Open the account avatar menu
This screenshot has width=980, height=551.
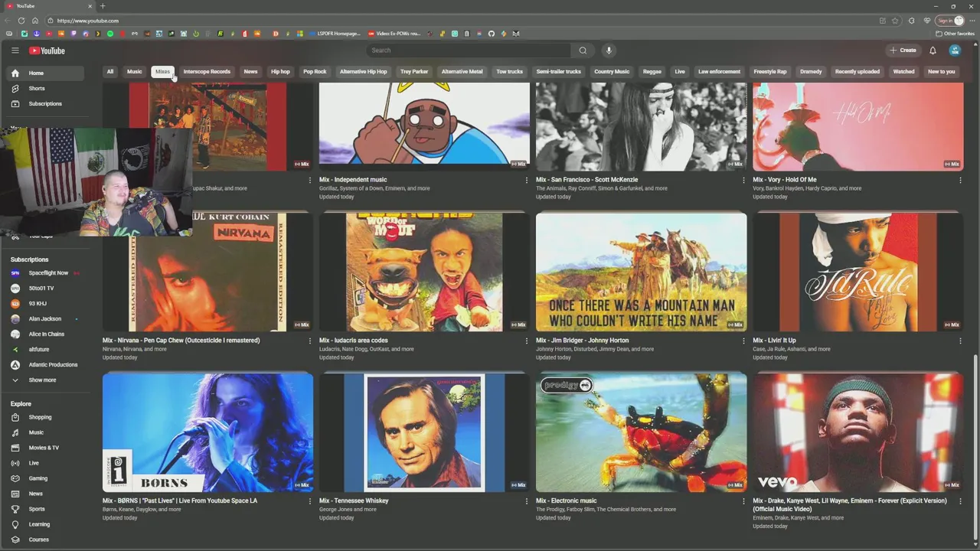point(955,51)
